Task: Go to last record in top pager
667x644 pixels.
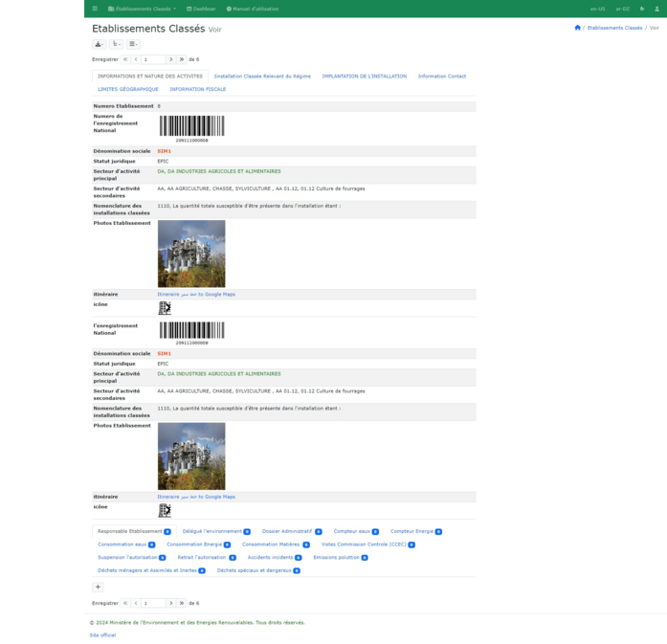Action: (x=182, y=59)
